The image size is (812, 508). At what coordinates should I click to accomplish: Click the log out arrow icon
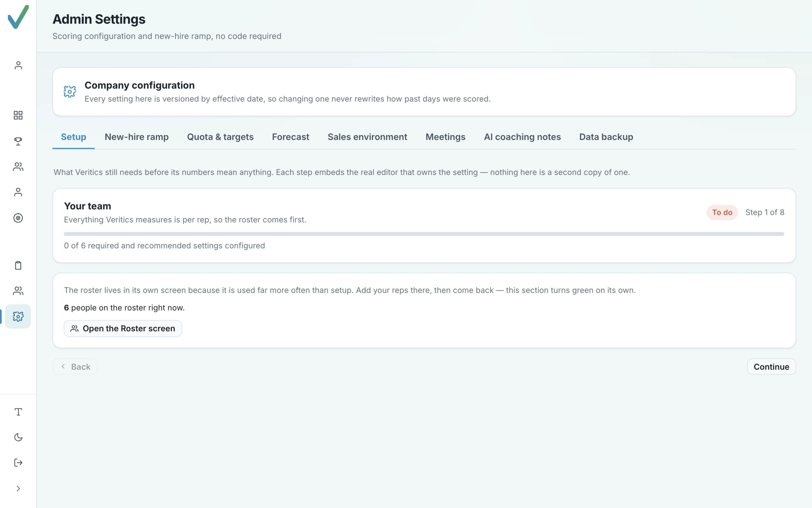pyautogui.click(x=18, y=463)
